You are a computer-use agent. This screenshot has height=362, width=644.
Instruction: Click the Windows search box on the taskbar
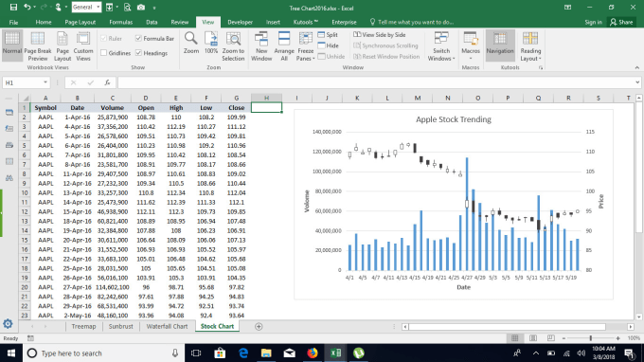point(102,353)
